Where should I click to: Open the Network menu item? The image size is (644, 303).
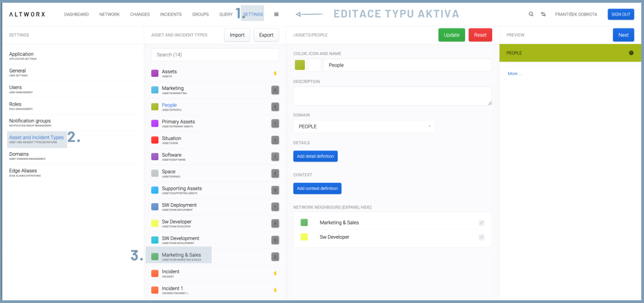[x=109, y=14]
